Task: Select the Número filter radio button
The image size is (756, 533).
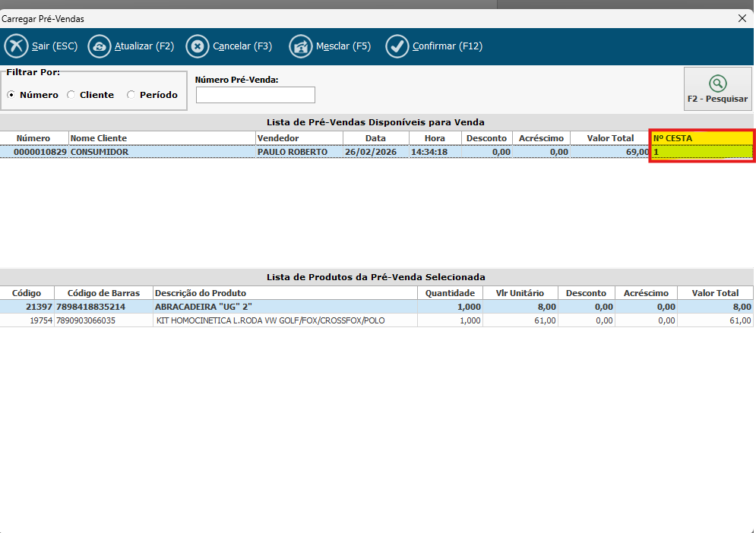Action: tap(11, 95)
